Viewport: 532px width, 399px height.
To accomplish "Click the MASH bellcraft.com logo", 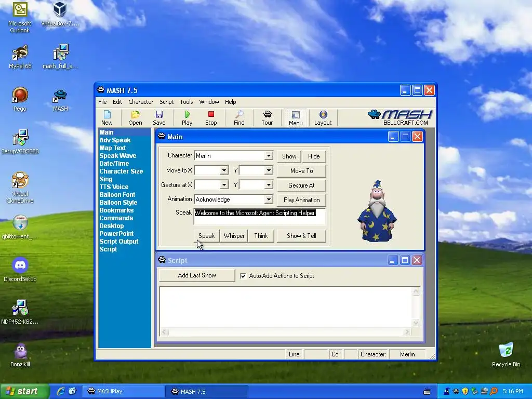I will (401, 117).
